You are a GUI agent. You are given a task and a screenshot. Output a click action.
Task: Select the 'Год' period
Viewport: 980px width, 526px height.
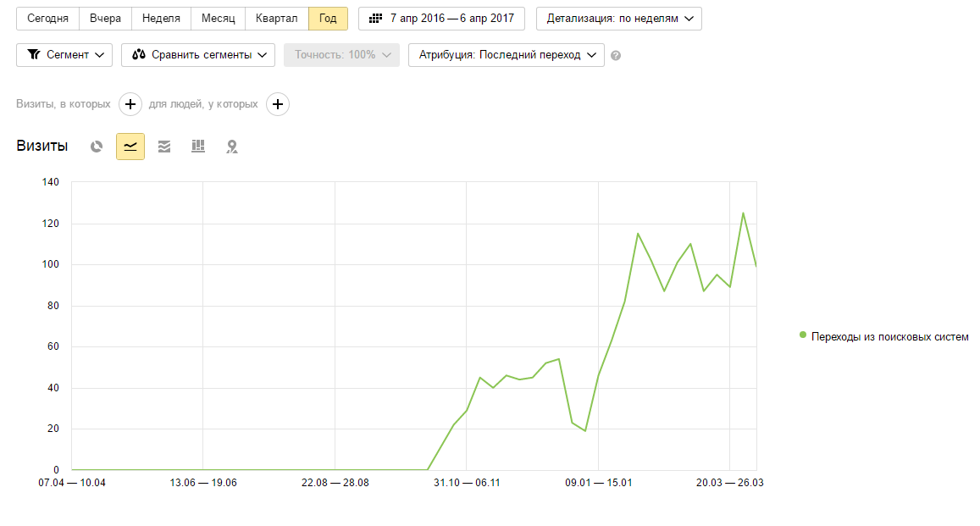328,19
